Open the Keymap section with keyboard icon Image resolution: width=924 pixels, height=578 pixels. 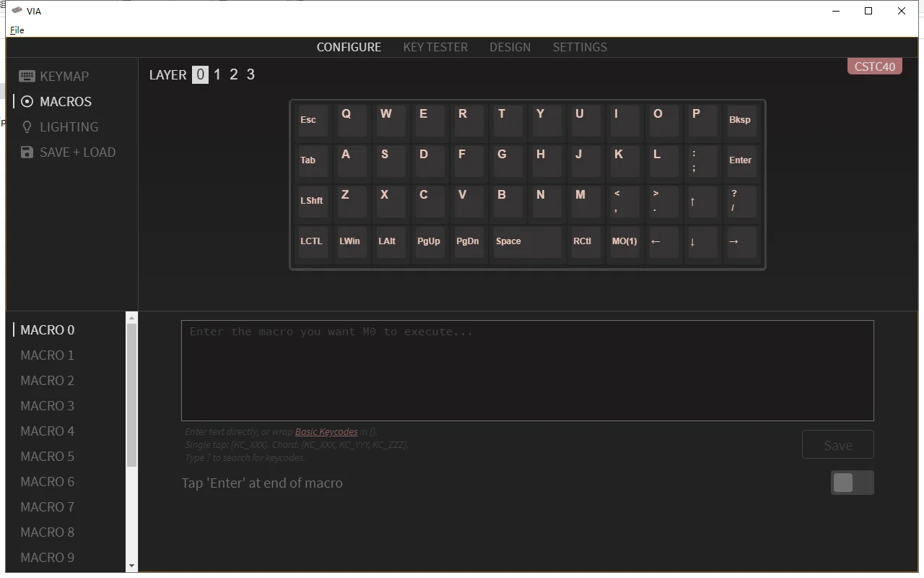click(x=27, y=76)
